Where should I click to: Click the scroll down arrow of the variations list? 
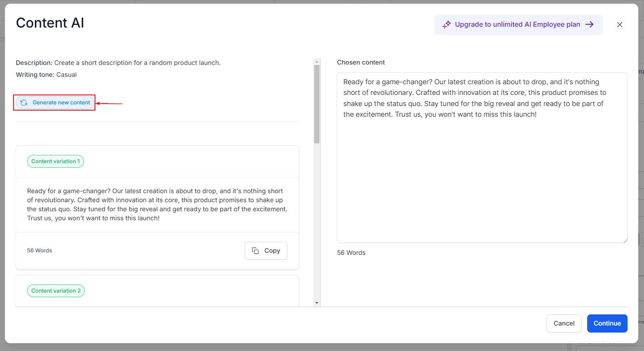tap(317, 303)
